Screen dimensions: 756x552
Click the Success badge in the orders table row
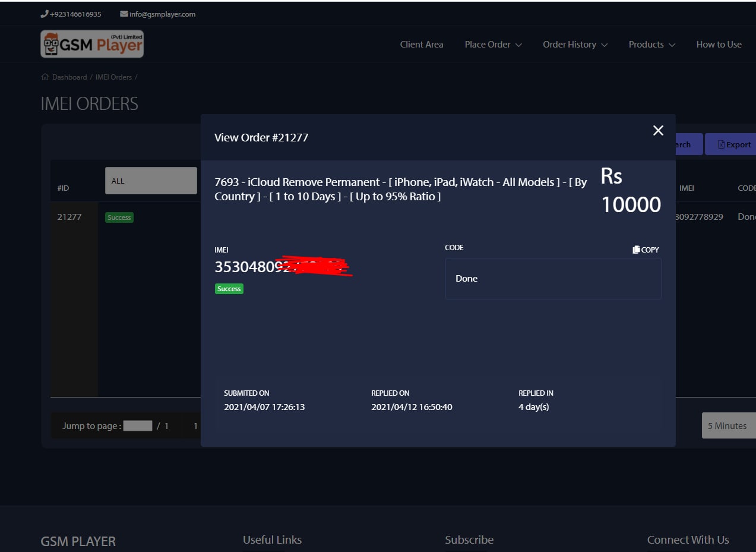click(x=119, y=217)
